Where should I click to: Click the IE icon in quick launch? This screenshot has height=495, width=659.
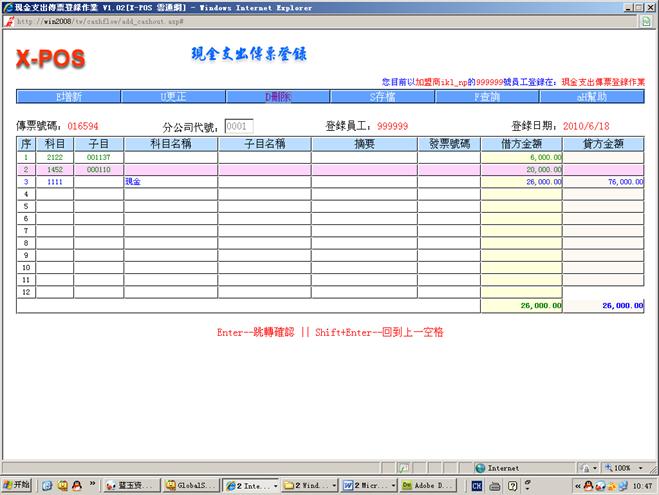(x=46, y=485)
